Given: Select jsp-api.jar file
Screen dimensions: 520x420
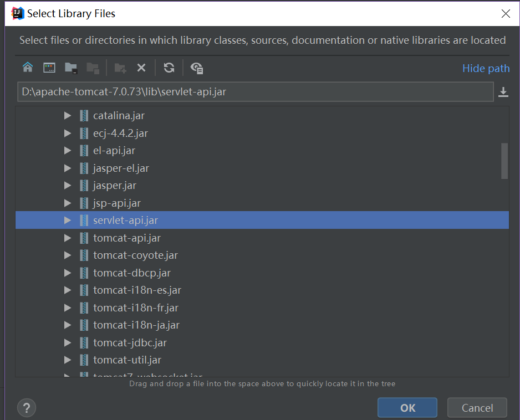Looking at the screenshot, I should coord(117,203).
